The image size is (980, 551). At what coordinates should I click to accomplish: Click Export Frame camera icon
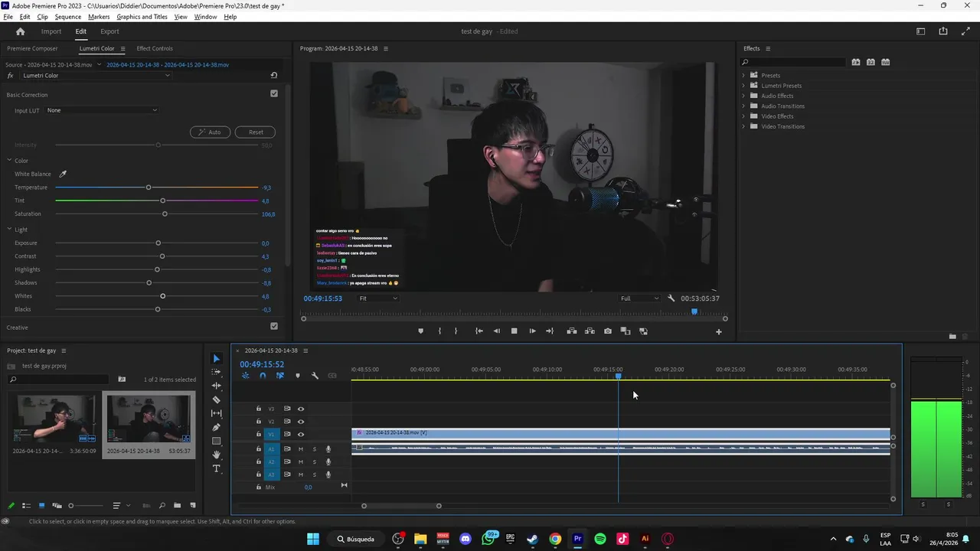coord(607,331)
